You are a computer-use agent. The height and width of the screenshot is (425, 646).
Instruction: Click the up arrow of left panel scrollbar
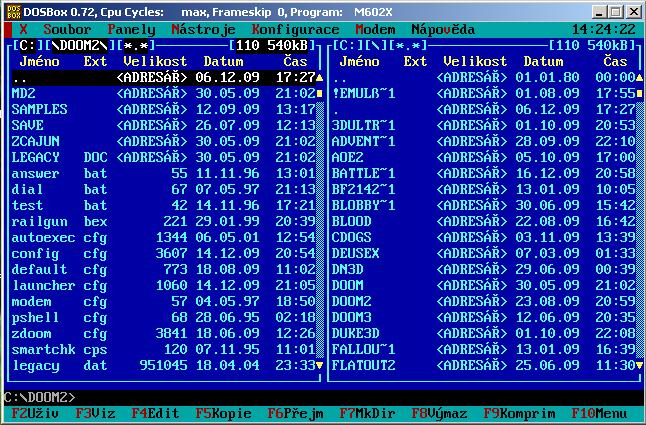click(319, 77)
